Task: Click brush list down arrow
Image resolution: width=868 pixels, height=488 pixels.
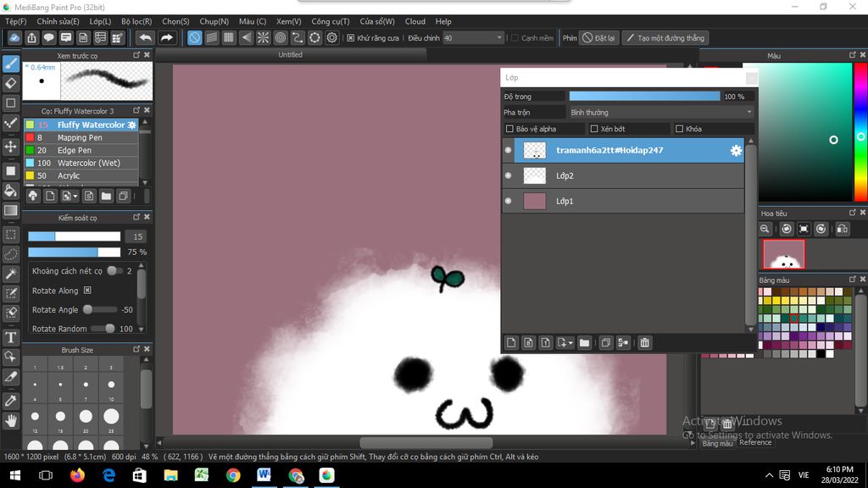Action: (145, 182)
